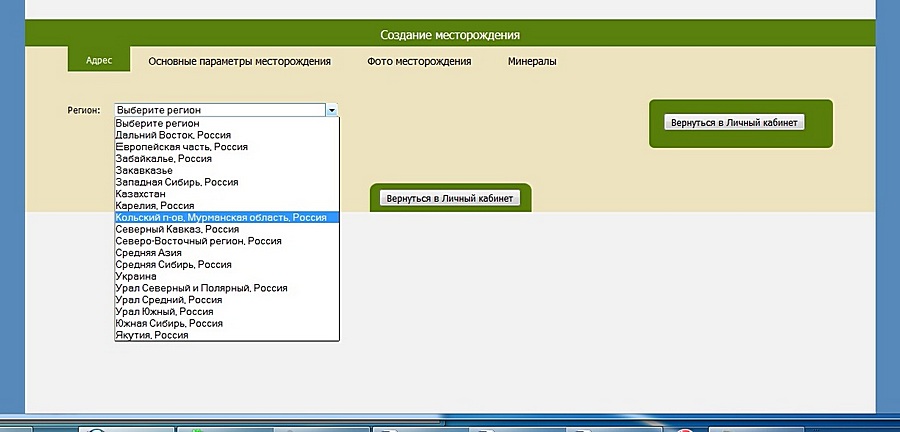Choose Южная Сибирь, Россия
The height and width of the screenshot is (432, 900).
point(227,324)
